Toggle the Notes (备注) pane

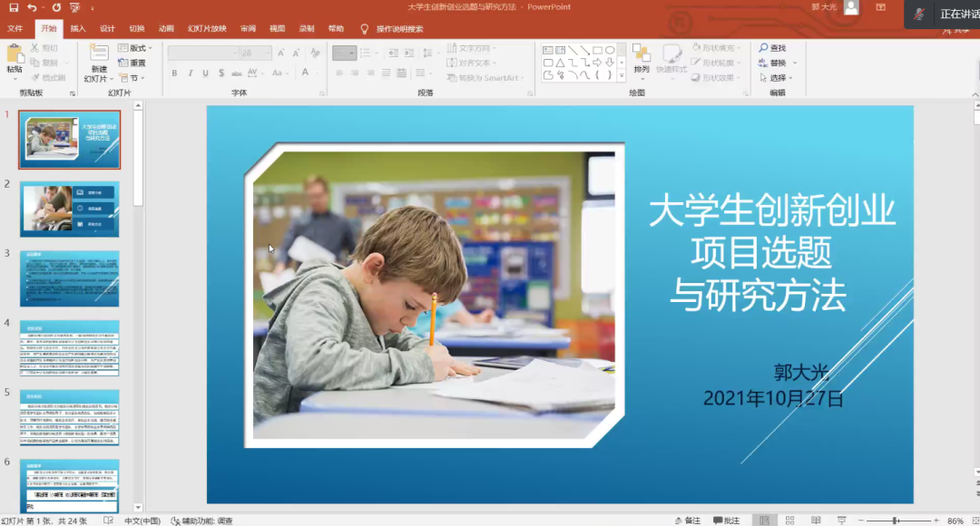tap(688, 521)
